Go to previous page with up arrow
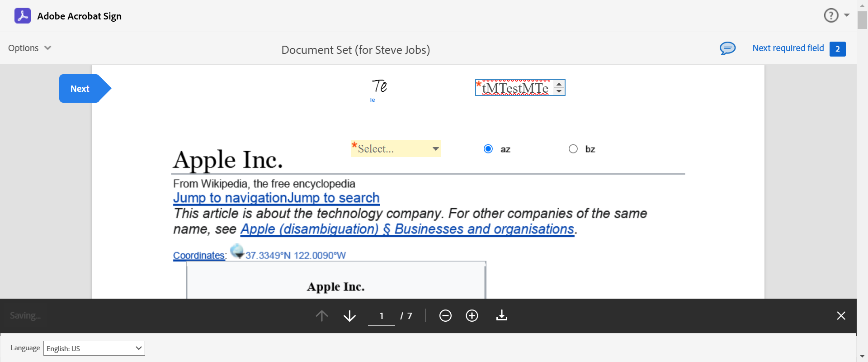 coord(322,315)
